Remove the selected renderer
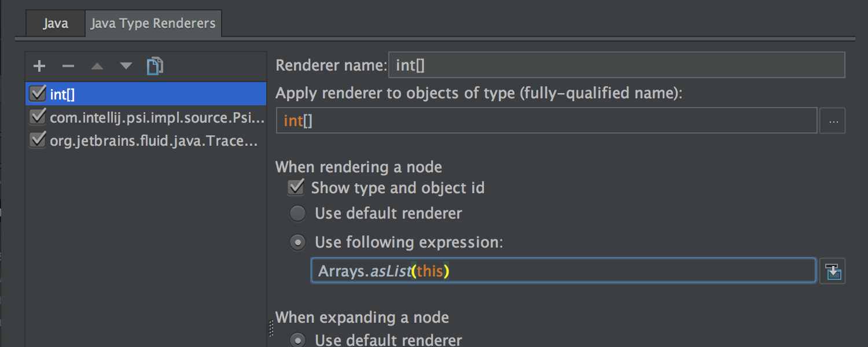The image size is (868, 347). pyautogui.click(x=68, y=65)
